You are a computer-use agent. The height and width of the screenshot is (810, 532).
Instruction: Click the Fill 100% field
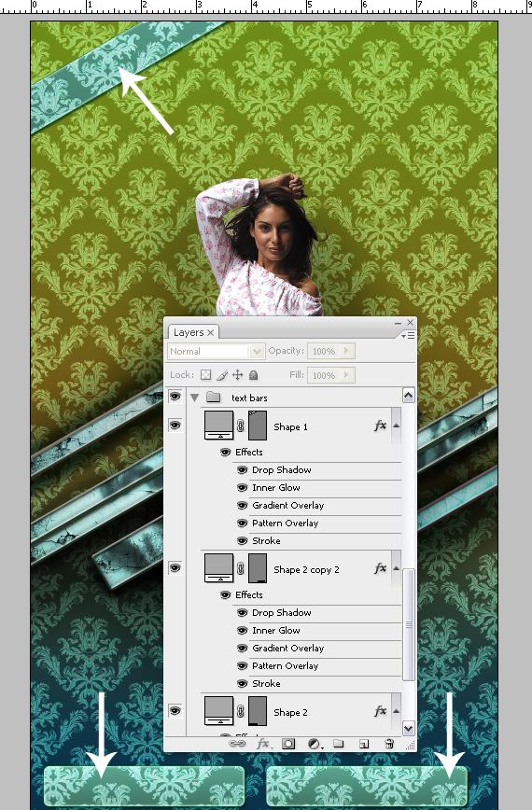point(324,375)
